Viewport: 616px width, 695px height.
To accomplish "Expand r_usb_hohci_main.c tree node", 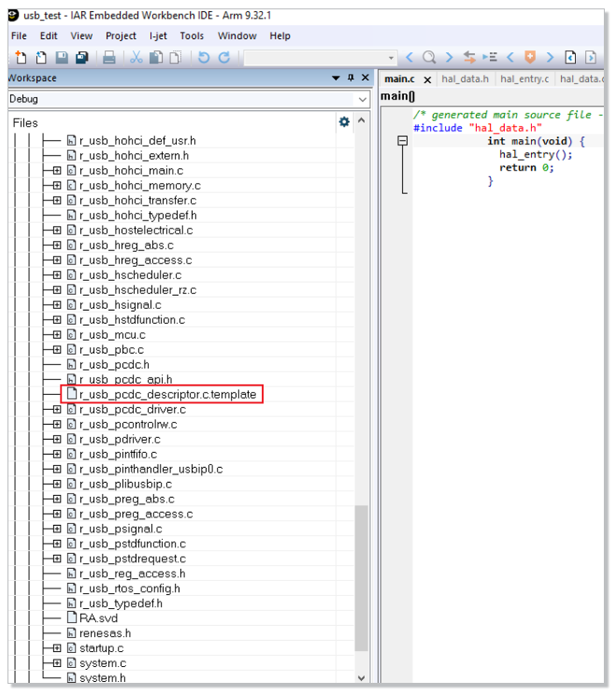I will click(x=57, y=170).
